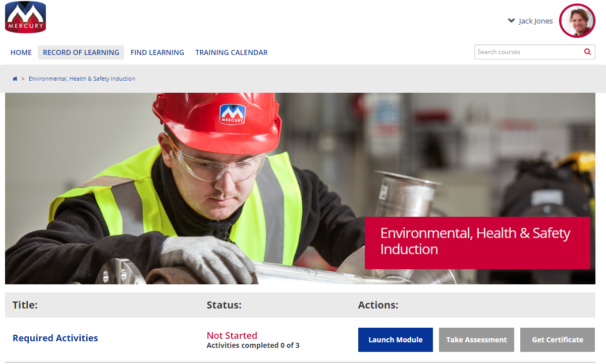Click the Status: column header
The height and width of the screenshot is (364, 606).
[x=224, y=305]
